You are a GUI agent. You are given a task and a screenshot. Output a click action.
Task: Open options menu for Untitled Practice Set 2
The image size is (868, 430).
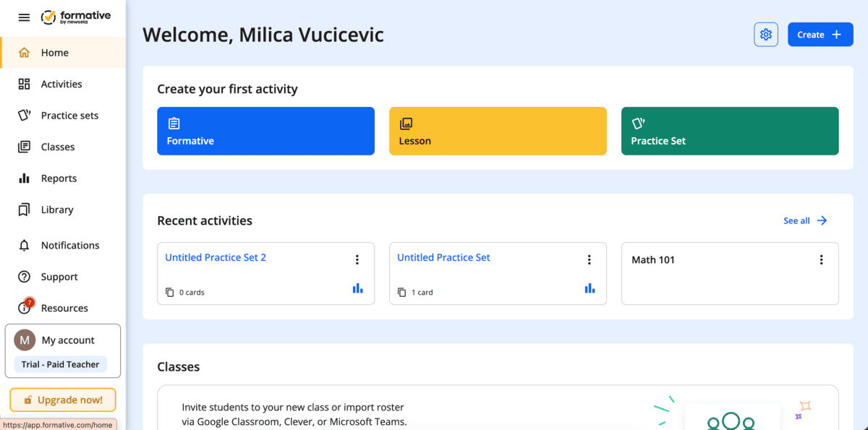(x=357, y=260)
